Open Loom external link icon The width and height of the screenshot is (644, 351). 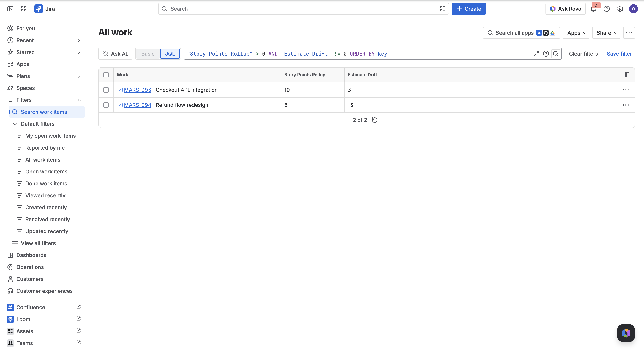(78, 319)
